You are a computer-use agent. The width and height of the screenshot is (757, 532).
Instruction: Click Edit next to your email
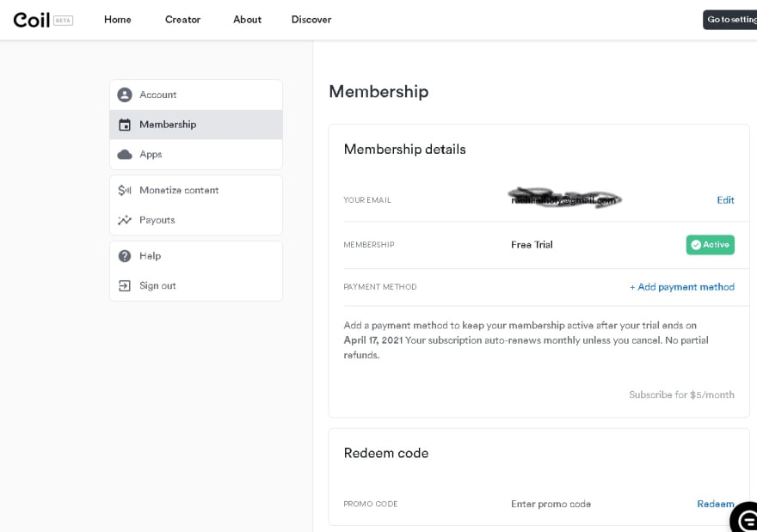(725, 200)
